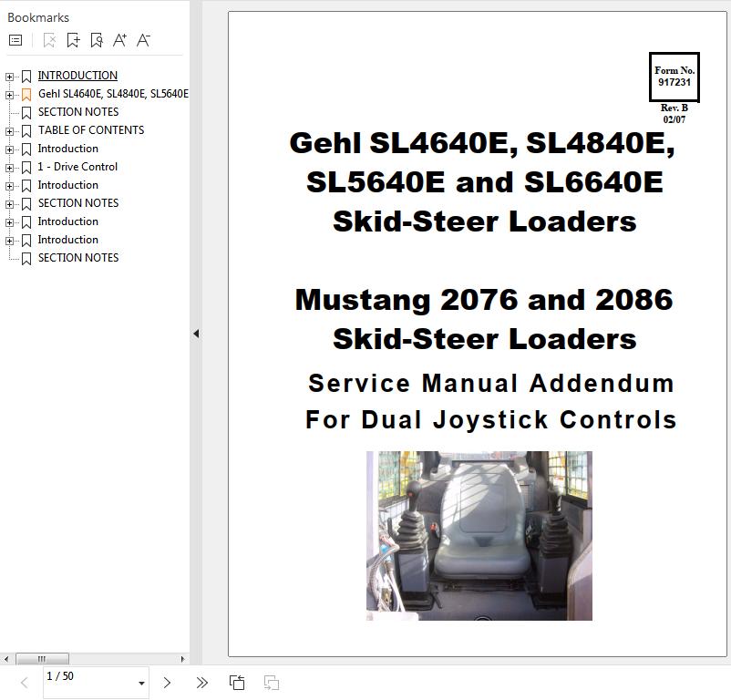Image resolution: width=731 pixels, height=700 pixels.
Task: Open the bookmarks options menu icon
Action: pyautogui.click(x=15, y=40)
